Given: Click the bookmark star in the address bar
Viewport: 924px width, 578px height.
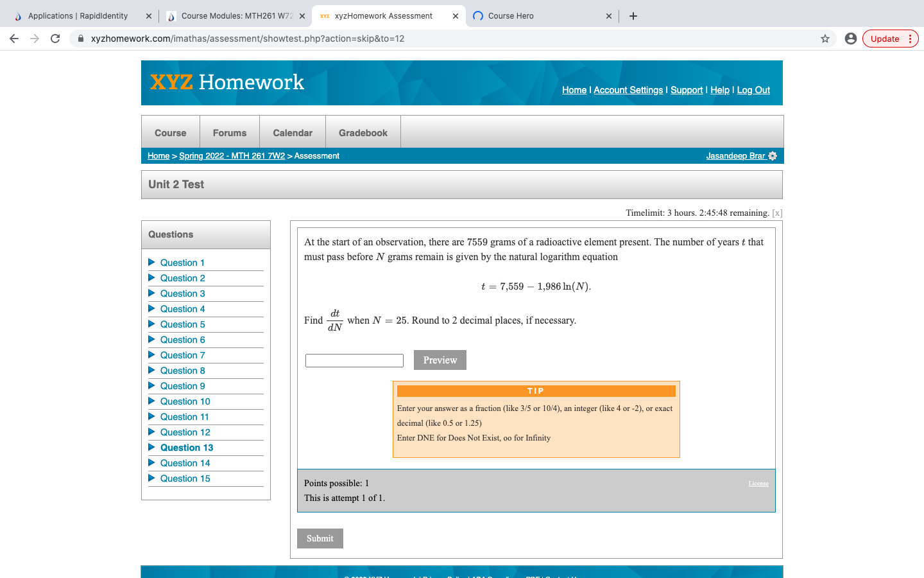Looking at the screenshot, I should click(x=825, y=39).
